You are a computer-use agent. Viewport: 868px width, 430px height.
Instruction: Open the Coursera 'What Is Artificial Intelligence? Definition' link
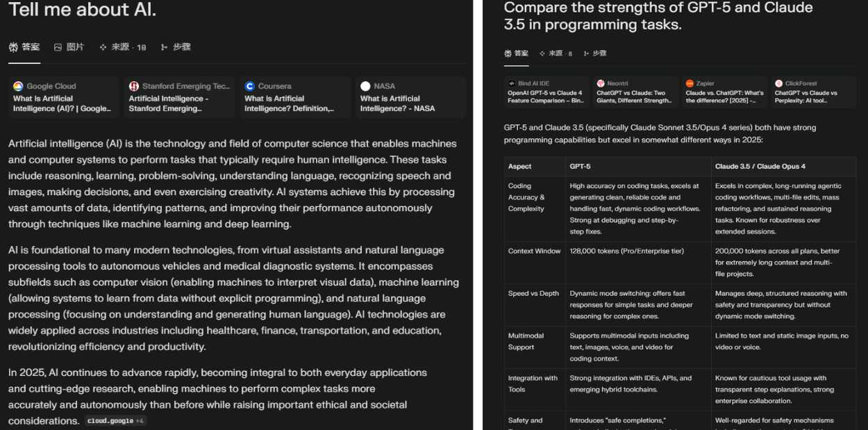[290, 104]
